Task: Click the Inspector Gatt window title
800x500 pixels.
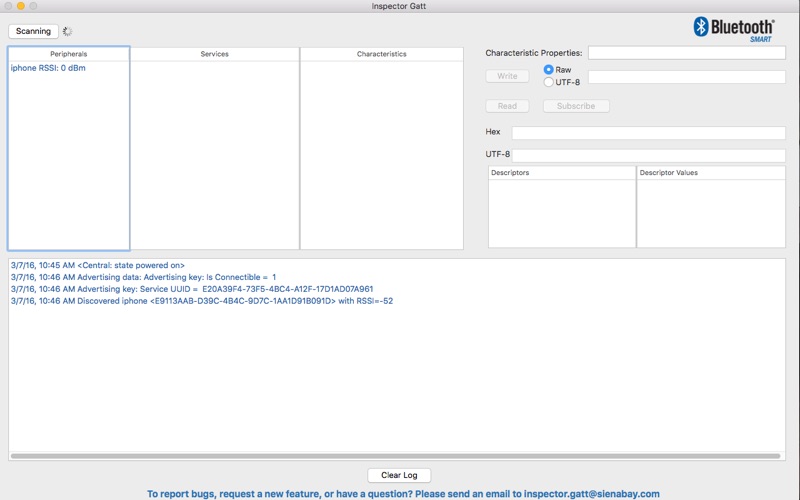Action: pyautogui.click(x=398, y=6)
